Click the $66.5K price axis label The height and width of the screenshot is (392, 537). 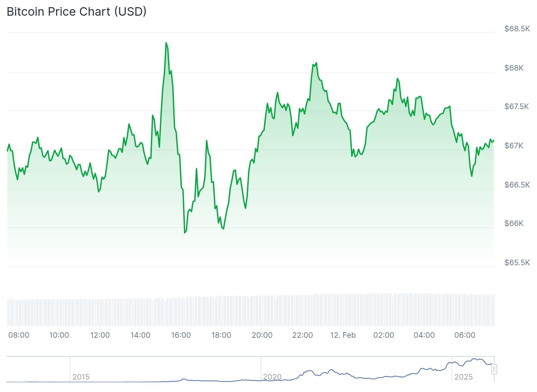[517, 185]
